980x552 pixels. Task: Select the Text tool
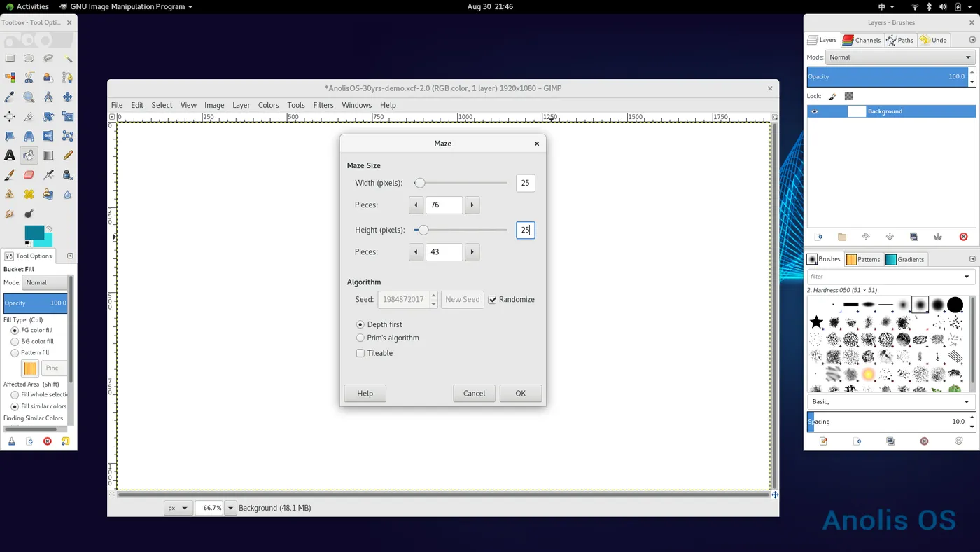pyautogui.click(x=10, y=156)
